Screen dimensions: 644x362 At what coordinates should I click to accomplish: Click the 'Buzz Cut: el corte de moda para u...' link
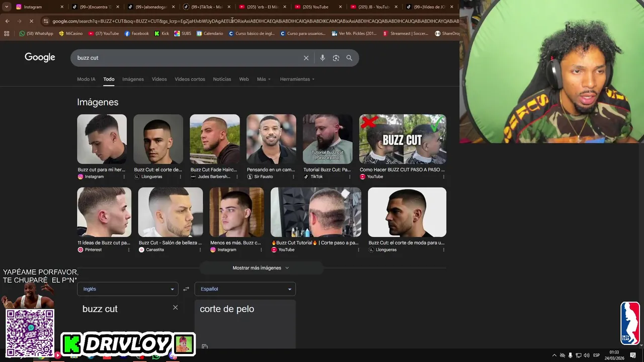(406, 243)
